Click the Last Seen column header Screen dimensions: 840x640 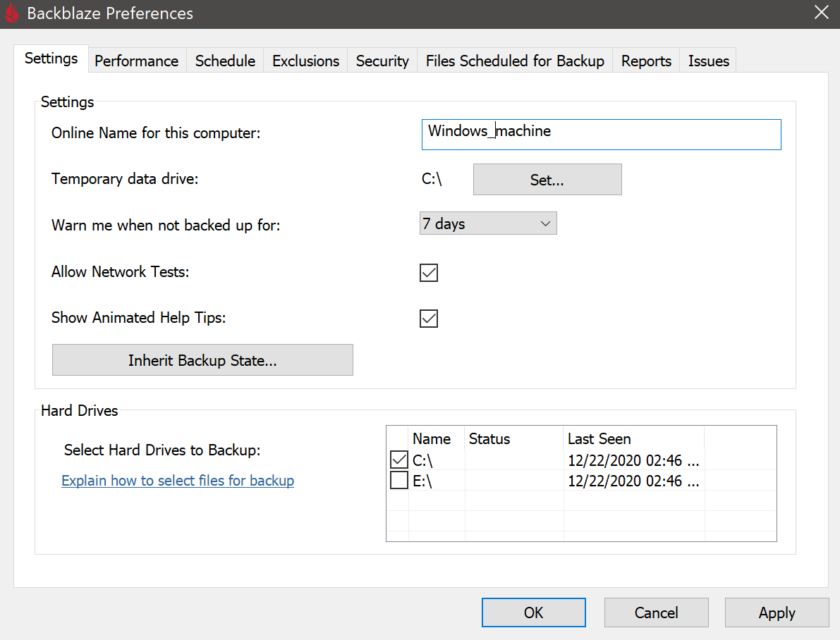pos(633,438)
